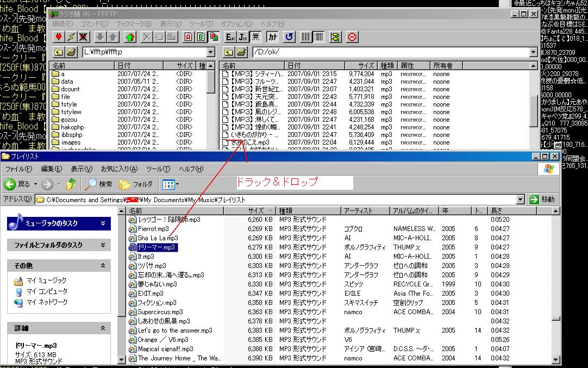Click the 移動 button beside address bar
Screen dimensions: 588x368
[x=542, y=199]
